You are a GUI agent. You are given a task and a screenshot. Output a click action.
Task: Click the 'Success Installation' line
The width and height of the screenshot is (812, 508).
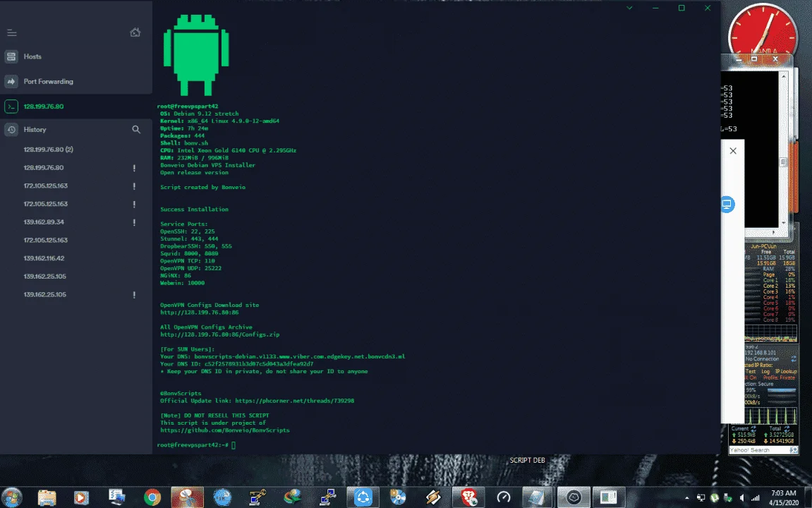[194, 210]
